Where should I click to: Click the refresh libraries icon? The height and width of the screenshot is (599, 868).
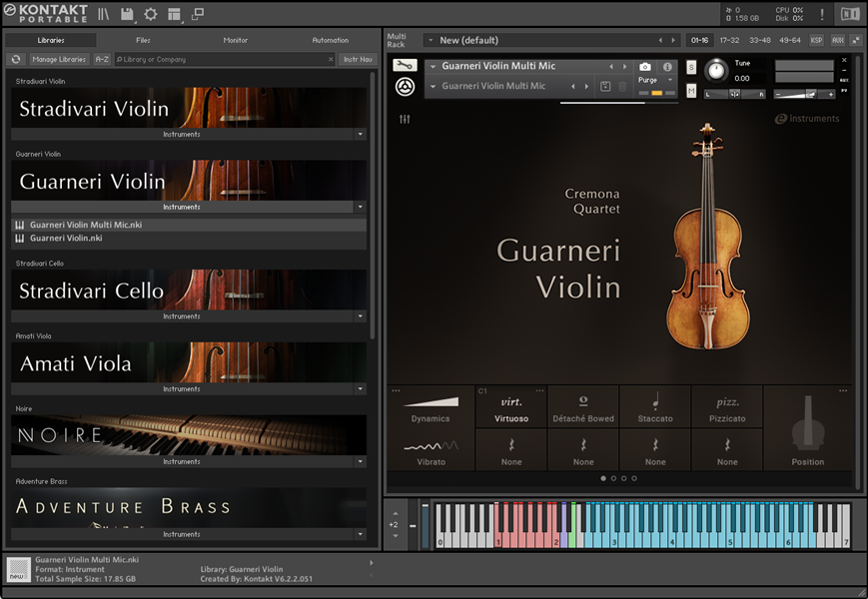click(16, 59)
